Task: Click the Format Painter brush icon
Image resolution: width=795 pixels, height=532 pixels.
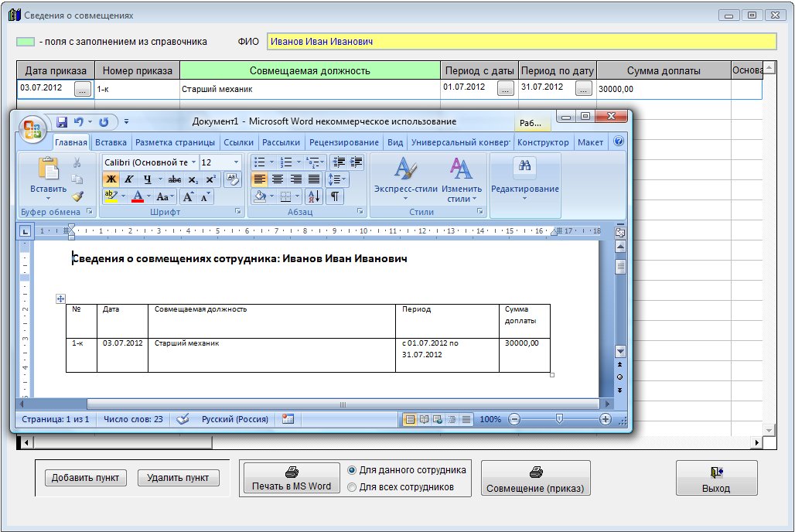Action: coord(77,196)
